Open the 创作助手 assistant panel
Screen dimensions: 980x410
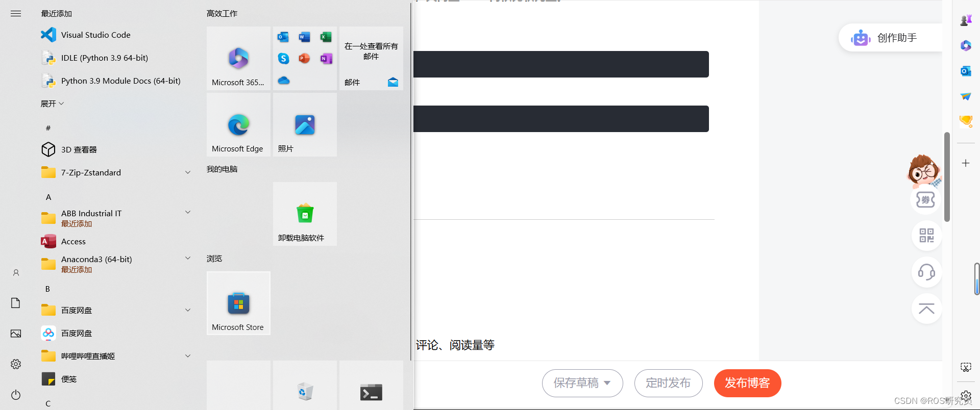[x=890, y=38]
